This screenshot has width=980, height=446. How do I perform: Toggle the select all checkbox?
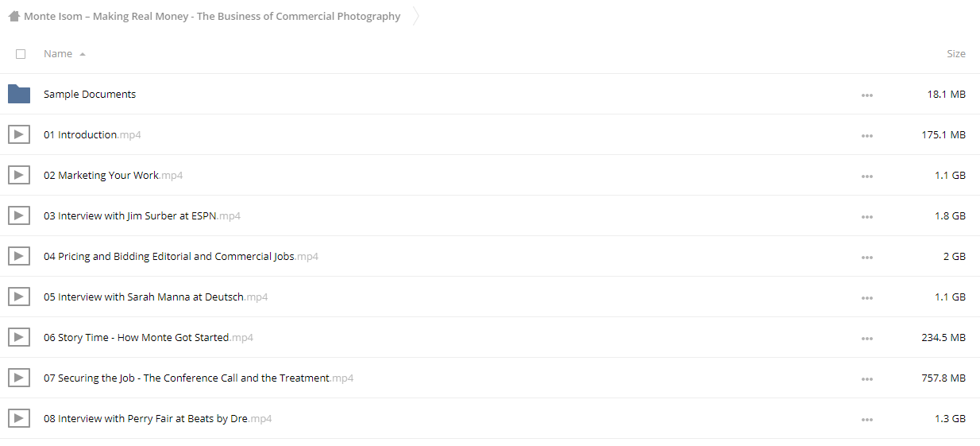tap(21, 54)
